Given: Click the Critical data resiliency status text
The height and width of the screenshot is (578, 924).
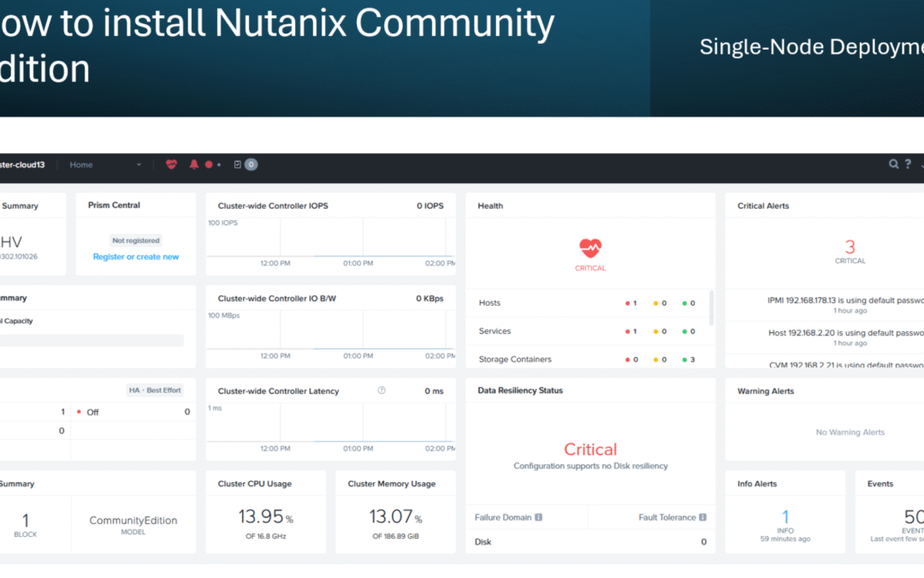Looking at the screenshot, I should 589,450.
